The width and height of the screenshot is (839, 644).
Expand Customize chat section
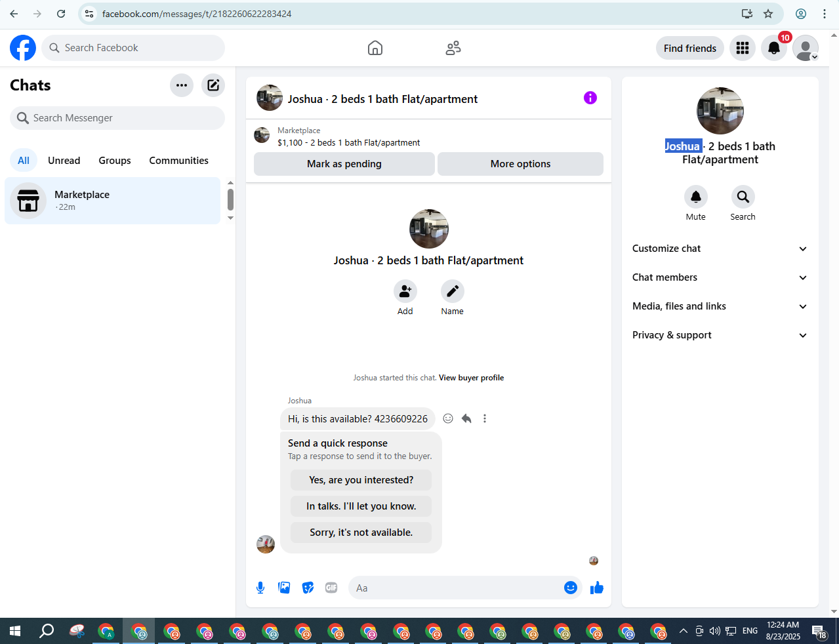(x=720, y=249)
